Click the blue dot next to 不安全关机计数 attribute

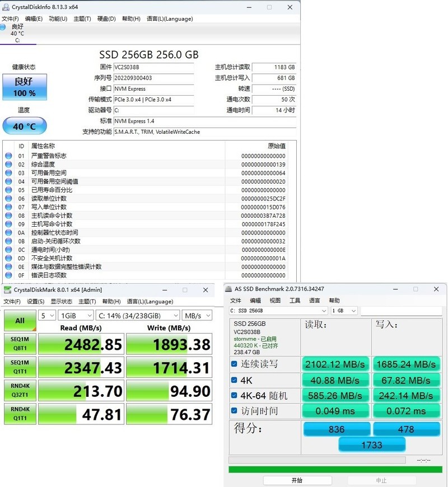(x=7, y=258)
